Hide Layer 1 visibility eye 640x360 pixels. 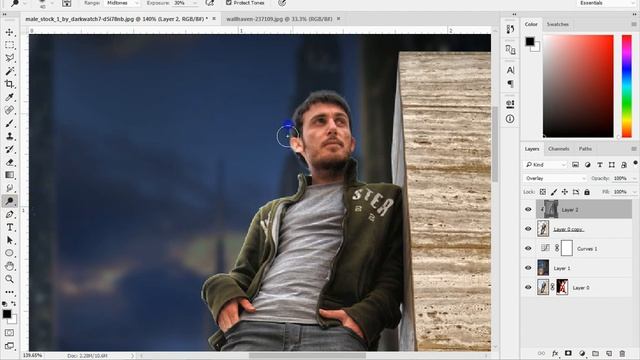coord(528,268)
